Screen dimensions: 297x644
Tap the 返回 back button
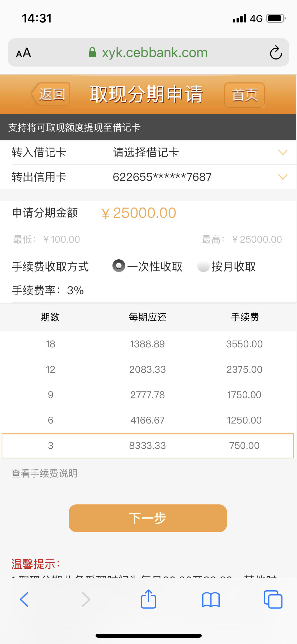[51, 94]
